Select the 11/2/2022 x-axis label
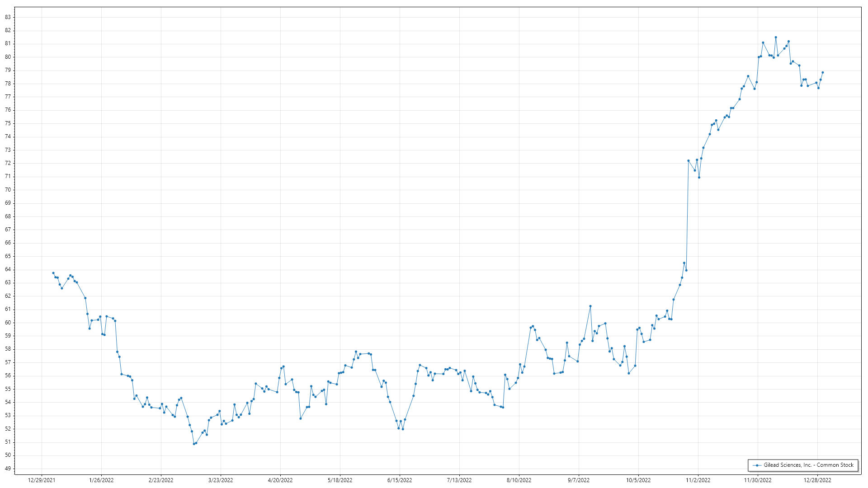Viewport: 868px width, 488px height. (x=698, y=480)
